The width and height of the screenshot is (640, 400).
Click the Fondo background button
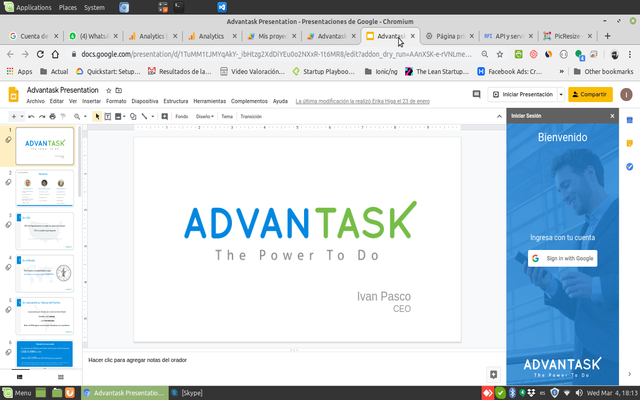(182, 117)
